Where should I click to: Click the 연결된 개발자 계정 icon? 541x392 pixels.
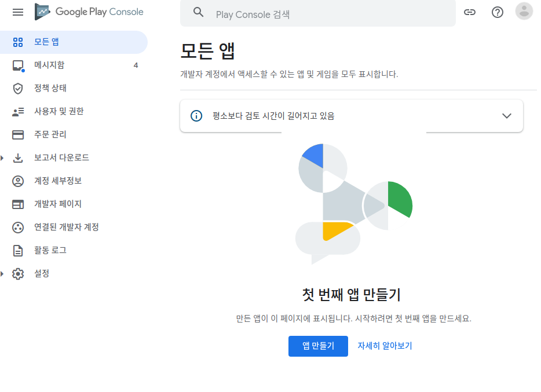coord(18,228)
